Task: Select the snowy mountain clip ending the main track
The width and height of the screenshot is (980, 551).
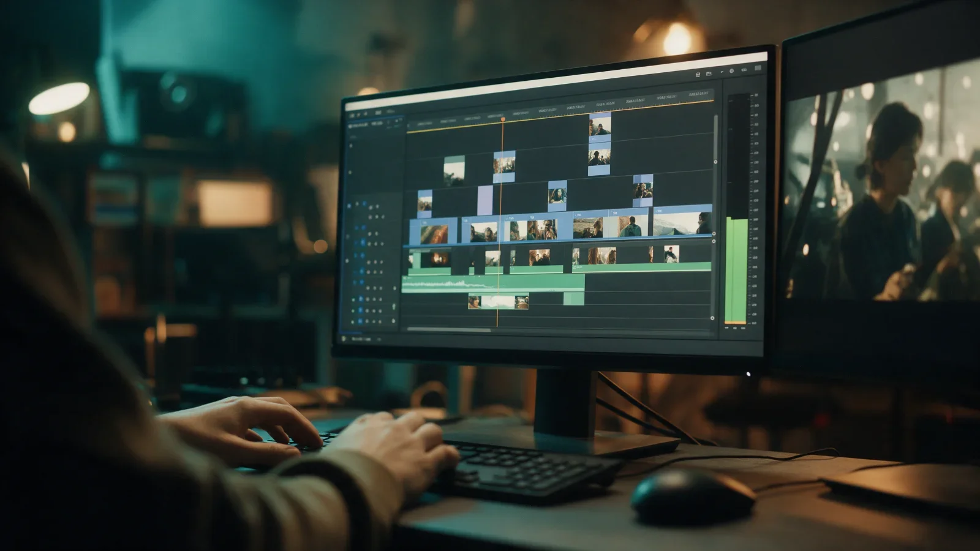Action: coord(682,221)
